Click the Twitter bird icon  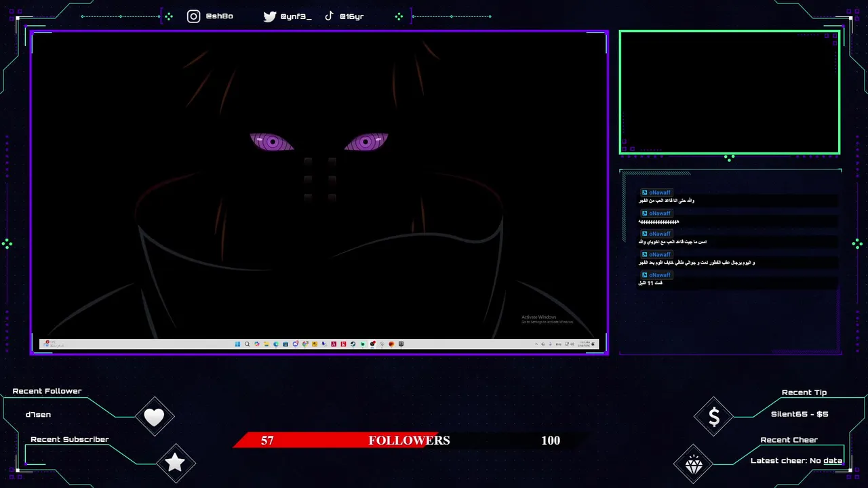coord(270,16)
